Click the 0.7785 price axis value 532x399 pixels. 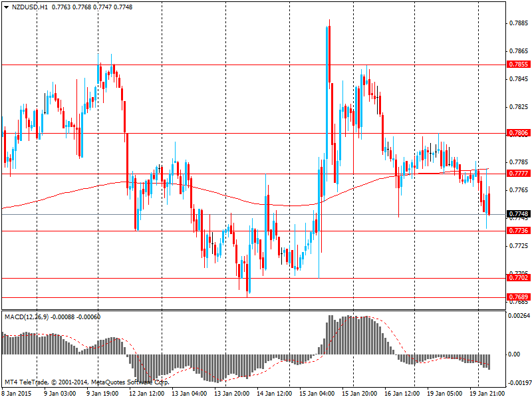click(x=519, y=162)
